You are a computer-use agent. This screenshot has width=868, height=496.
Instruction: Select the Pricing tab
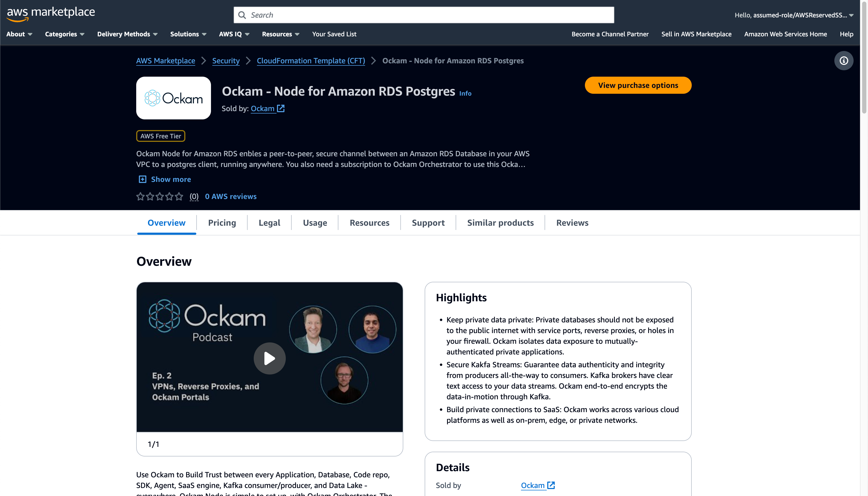point(222,222)
